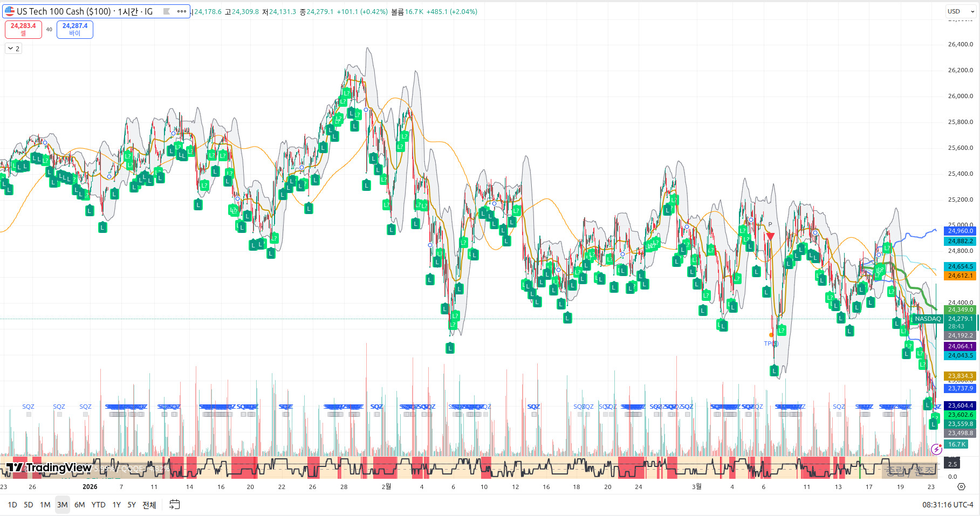Open the USD currency dropdown
Screen dimensions: 980x516
(960, 11)
